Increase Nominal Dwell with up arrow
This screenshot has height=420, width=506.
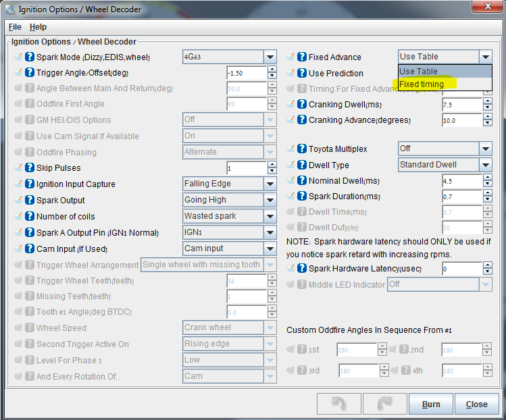click(488, 178)
